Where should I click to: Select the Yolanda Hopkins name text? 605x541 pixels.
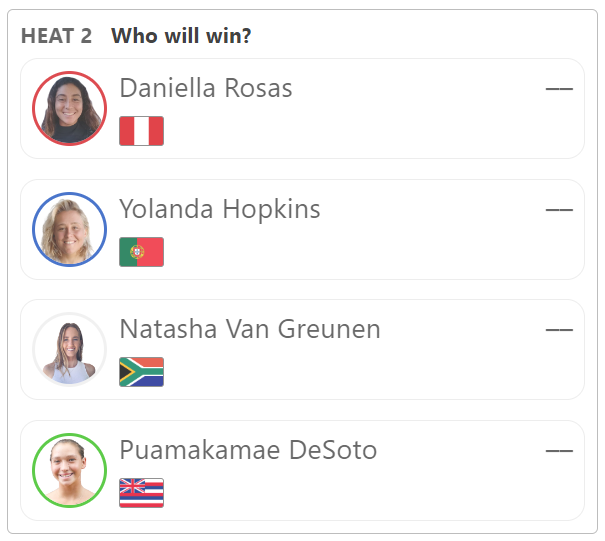pyautogui.click(x=220, y=209)
